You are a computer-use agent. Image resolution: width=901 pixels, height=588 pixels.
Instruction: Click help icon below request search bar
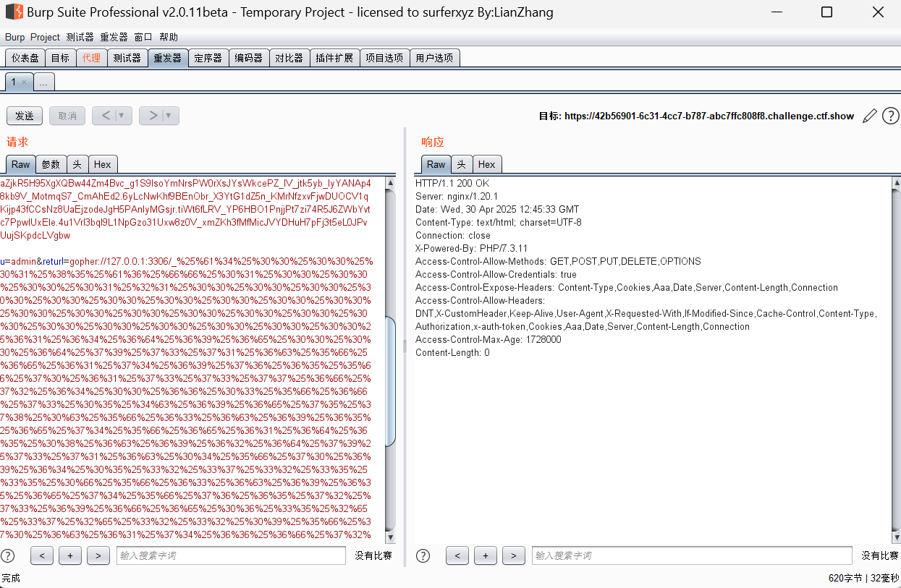(x=8, y=555)
